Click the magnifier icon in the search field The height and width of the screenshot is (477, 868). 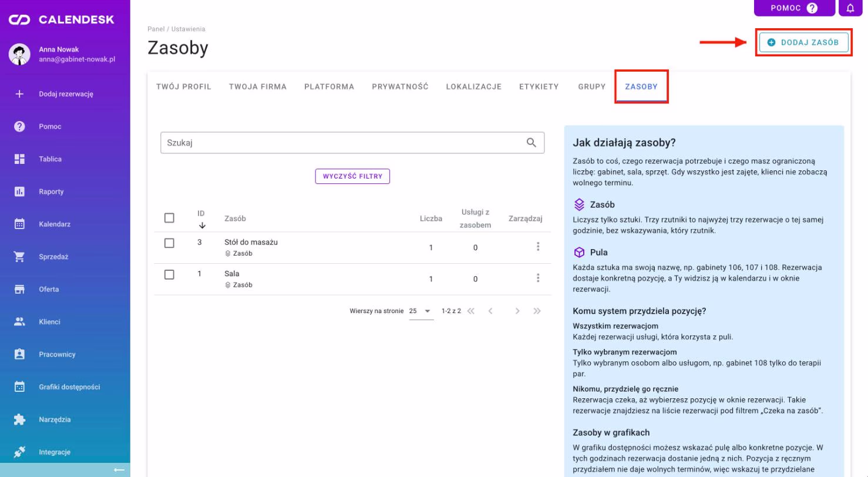531,143
